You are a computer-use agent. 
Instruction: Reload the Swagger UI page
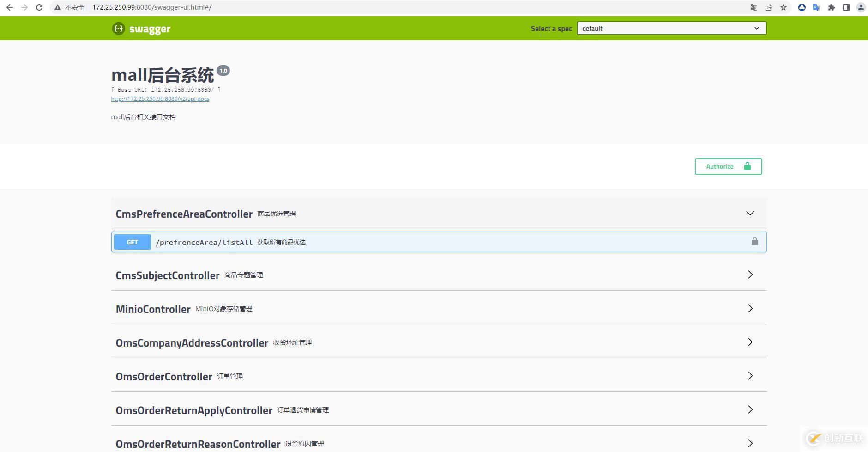click(39, 7)
